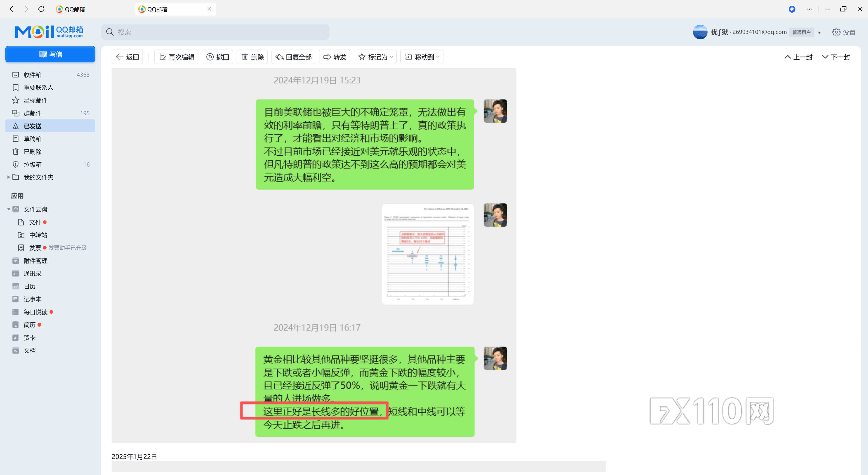Open the settings gear icon
Image resolution: width=868 pixels, height=475 pixels.
coord(836,32)
